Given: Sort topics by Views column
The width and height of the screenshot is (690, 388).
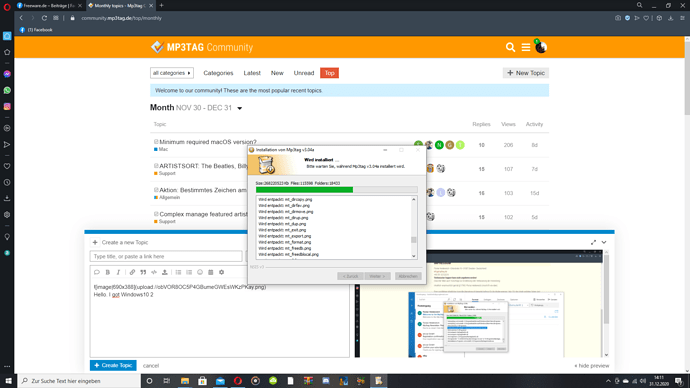Looking at the screenshot, I should tap(508, 124).
